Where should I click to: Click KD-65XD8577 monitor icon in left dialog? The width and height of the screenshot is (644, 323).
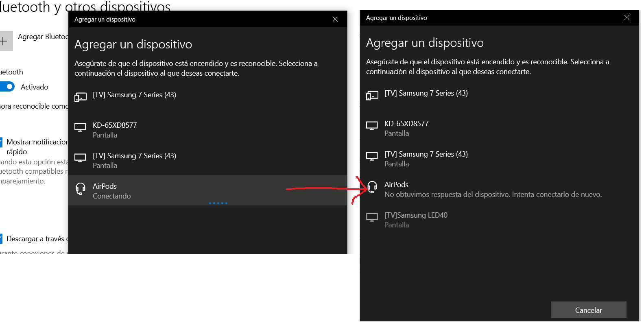point(81,127)
